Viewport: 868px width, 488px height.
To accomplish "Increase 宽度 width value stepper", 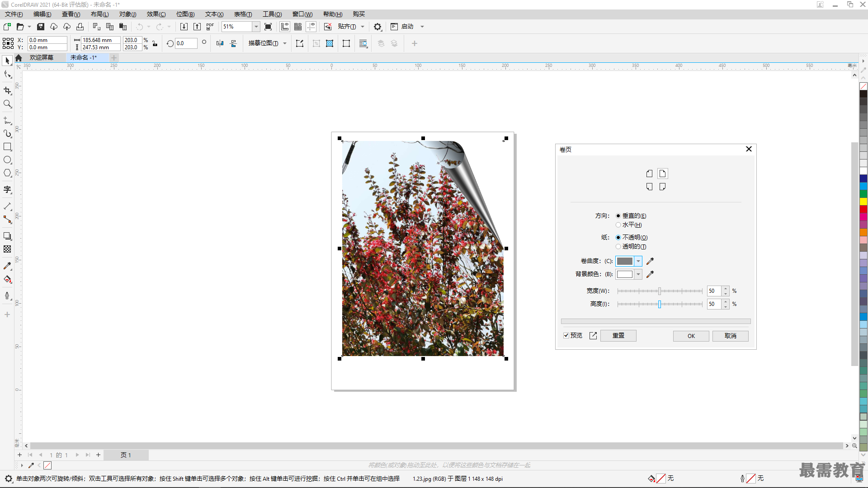I will pos(726,289).
